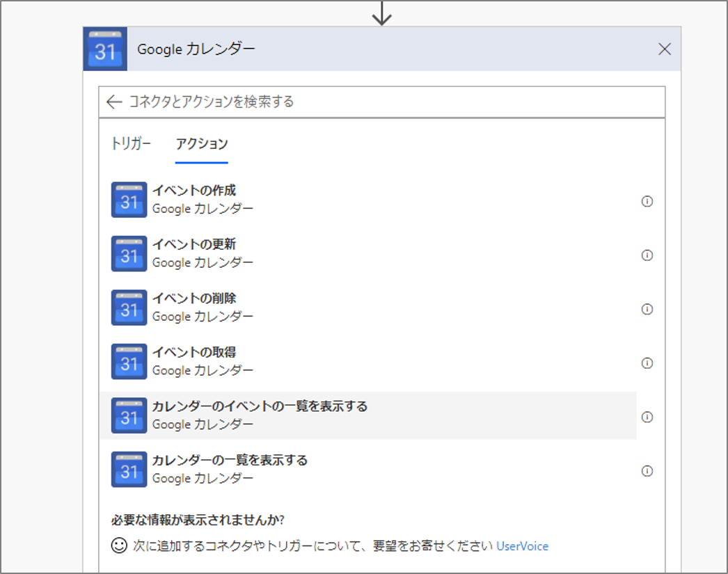
Task: Click the calendar icon for イベントの取得
Action: (129, 362)
